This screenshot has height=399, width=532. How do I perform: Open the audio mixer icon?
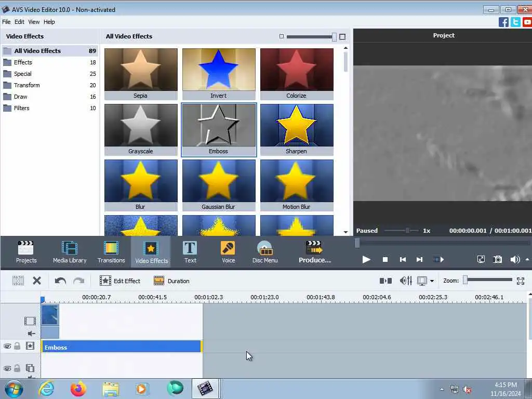[406, 281]
